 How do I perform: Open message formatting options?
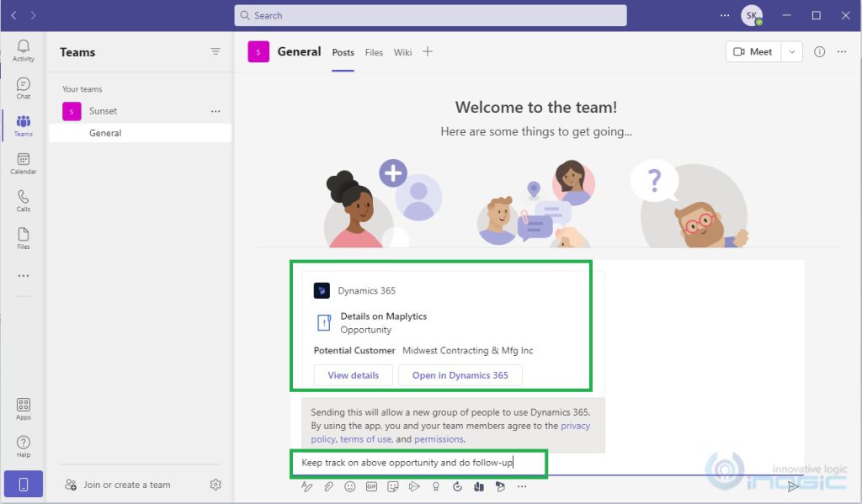click(307, 486)
